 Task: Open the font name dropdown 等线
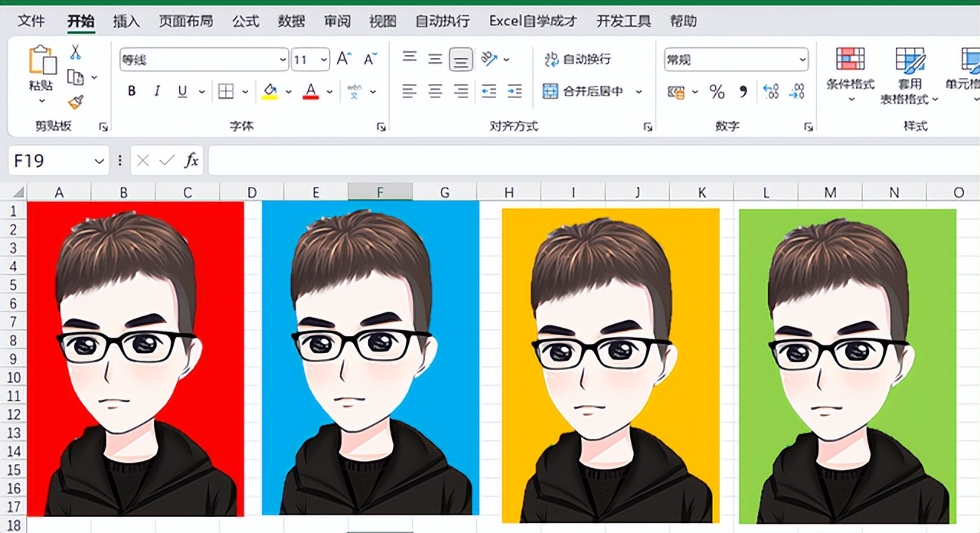tap(283, 60)
